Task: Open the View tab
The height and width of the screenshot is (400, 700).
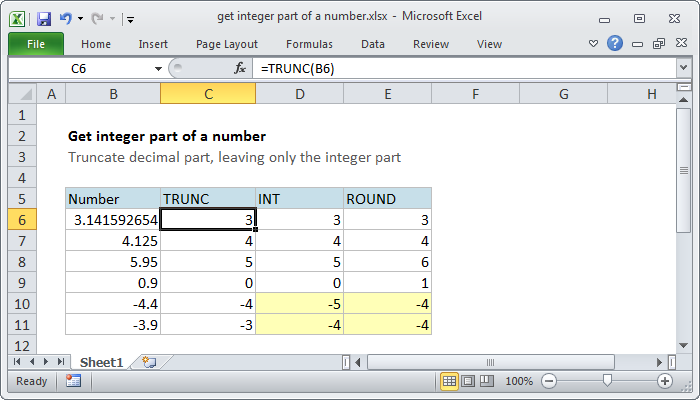Action: pos(489,44)
